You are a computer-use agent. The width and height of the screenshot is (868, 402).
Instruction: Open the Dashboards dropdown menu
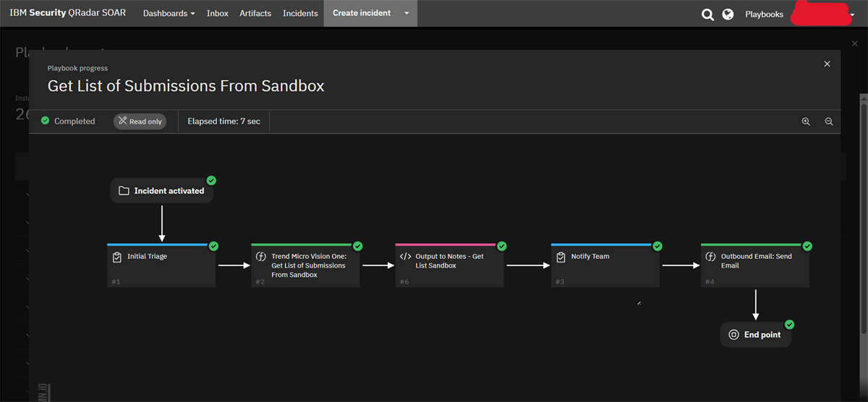[169, 13]
